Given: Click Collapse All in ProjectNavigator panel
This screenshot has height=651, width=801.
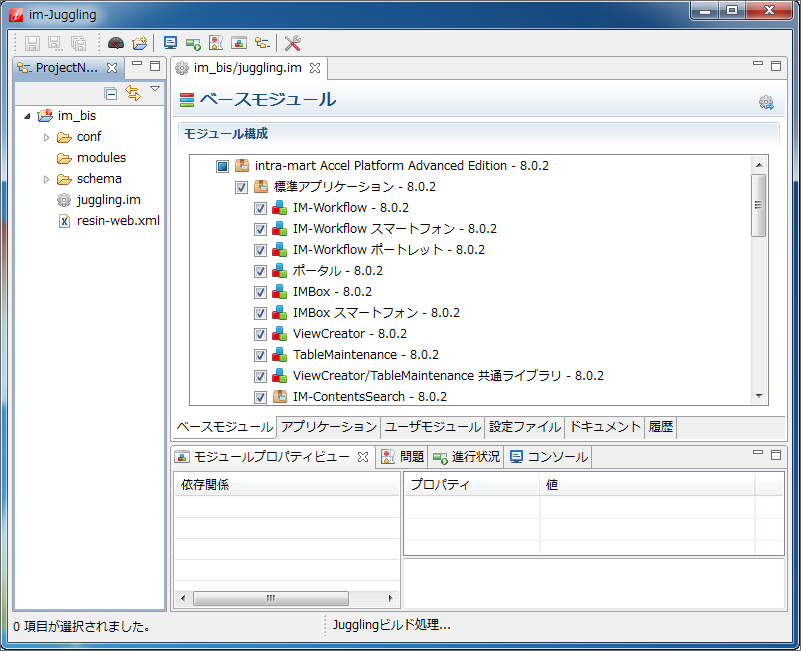Looking at the screenshot, I should pos(110,94).
